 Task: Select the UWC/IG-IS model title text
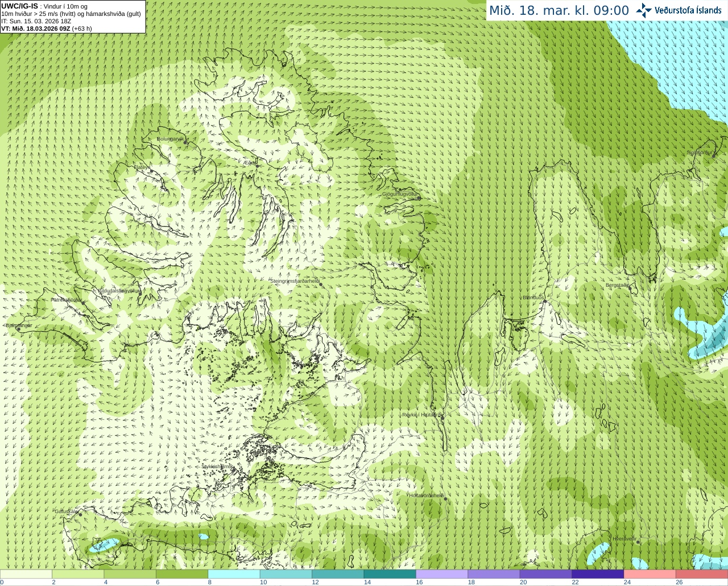point(19,6)
